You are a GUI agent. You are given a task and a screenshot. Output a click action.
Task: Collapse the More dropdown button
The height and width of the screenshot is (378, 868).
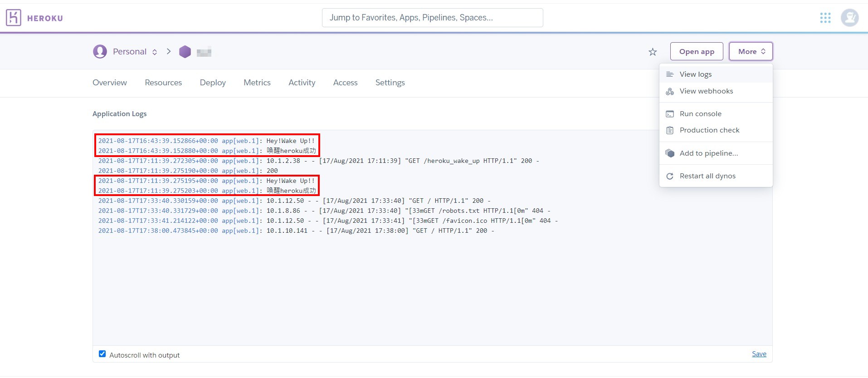click(x=751, y=51)
